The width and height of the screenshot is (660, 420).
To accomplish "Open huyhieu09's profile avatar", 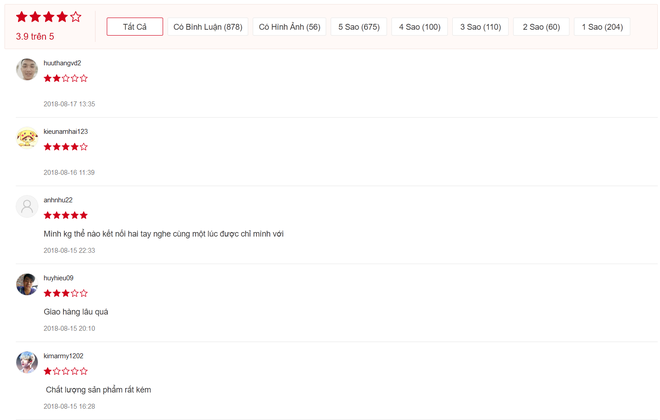I will tap(27, 284).
